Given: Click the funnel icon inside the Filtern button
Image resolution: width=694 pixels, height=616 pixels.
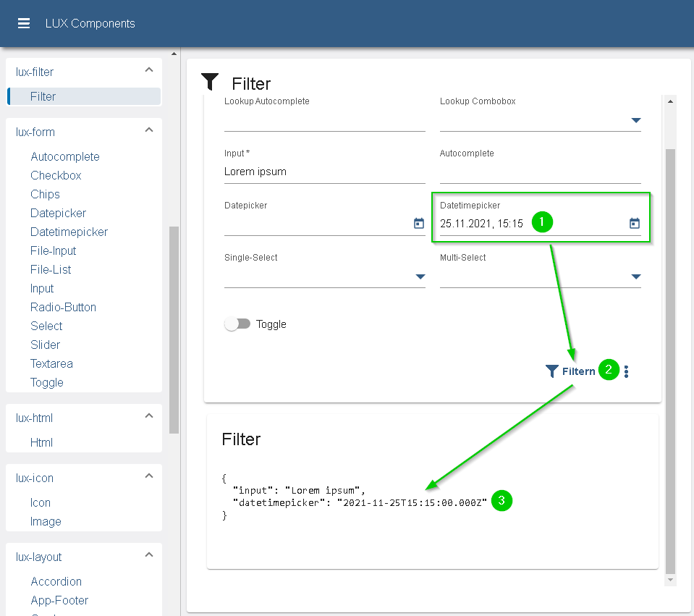Looking at the screenshot, I should coord(551,371).
